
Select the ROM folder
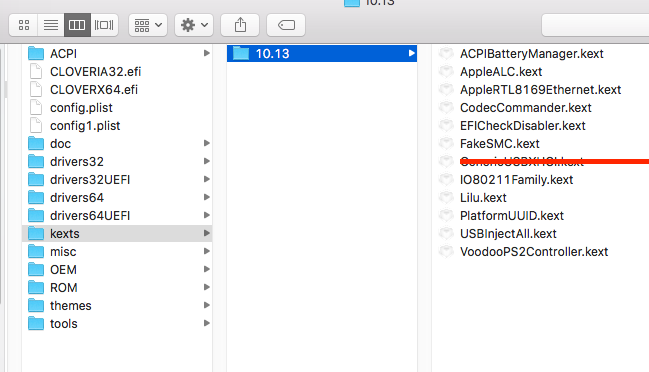(117, 288)
